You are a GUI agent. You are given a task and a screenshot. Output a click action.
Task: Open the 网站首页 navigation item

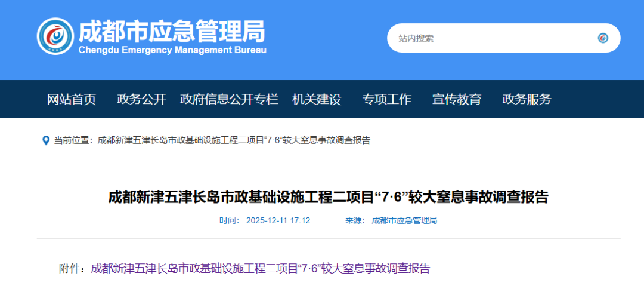pyautogui.click(x=72, y=99)
